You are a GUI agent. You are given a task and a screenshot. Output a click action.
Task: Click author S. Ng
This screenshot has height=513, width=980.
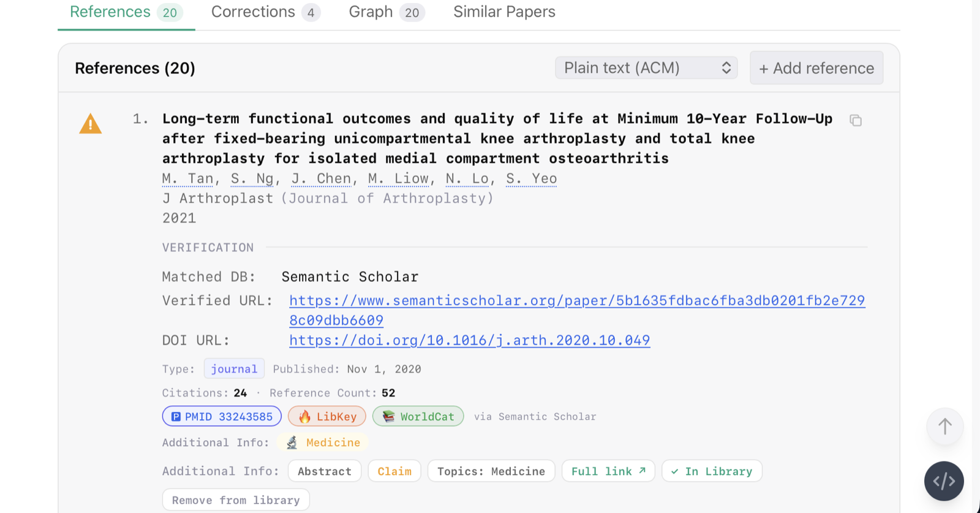(252, 178)
